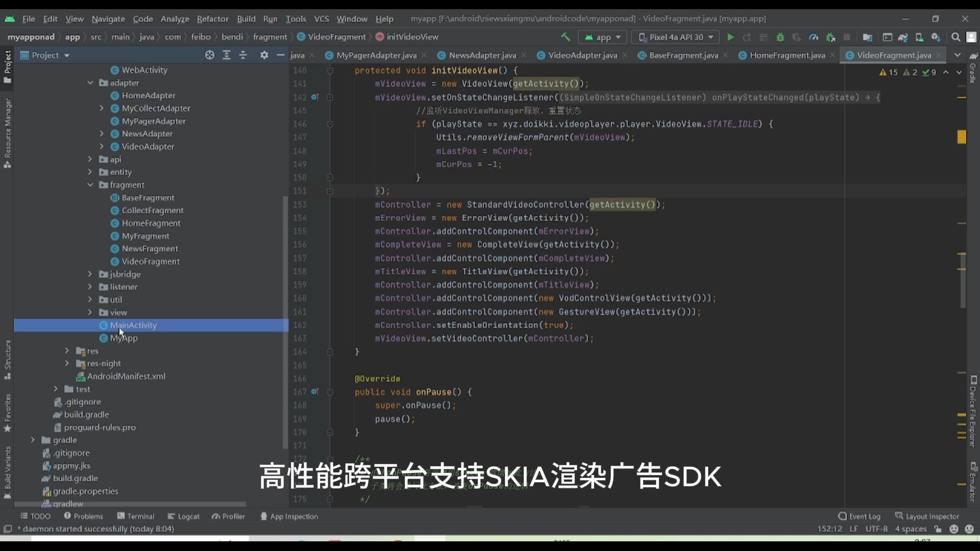Open AVD Device Manager icon
The width and height of the screenshot is (980, 551).
click(x=919, y=37)
